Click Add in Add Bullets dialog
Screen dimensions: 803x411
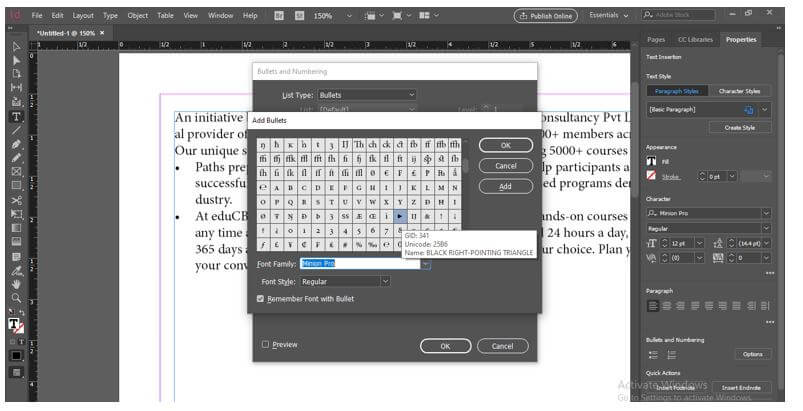coord(505,187)
